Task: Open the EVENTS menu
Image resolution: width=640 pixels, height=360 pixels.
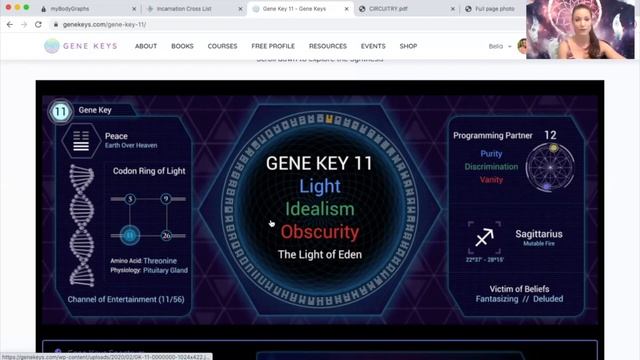Action: point(373,46)
